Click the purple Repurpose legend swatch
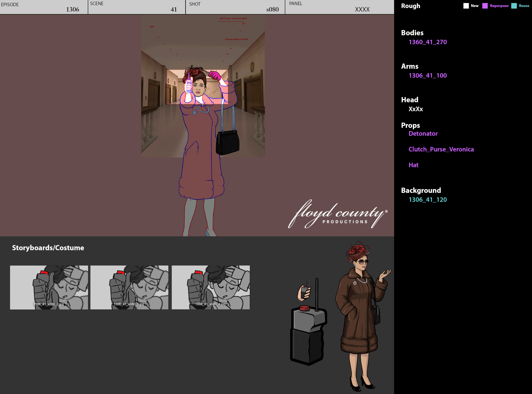 pos(485,6)
